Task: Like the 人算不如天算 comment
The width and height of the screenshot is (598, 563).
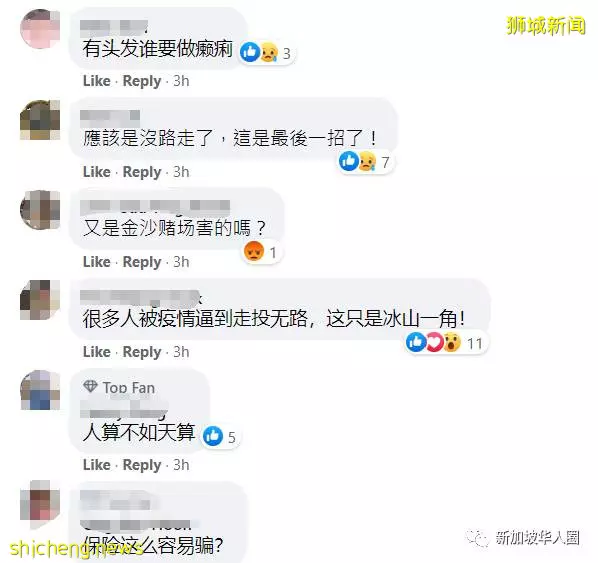Action: point(97,465)
